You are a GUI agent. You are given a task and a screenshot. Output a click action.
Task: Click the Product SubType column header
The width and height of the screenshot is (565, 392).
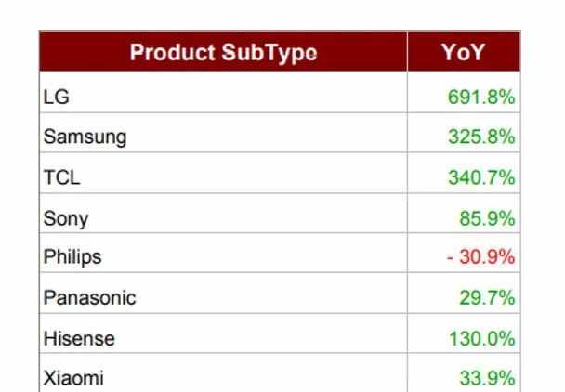point(223,51)
